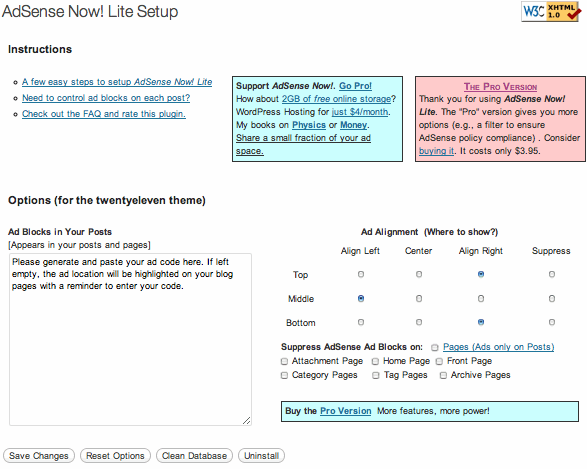The width and height of the screenshot is (587, 469).
Task: Open 'Check out the FAQ and rate this plugin' link
Action: (x=104, y=114)
